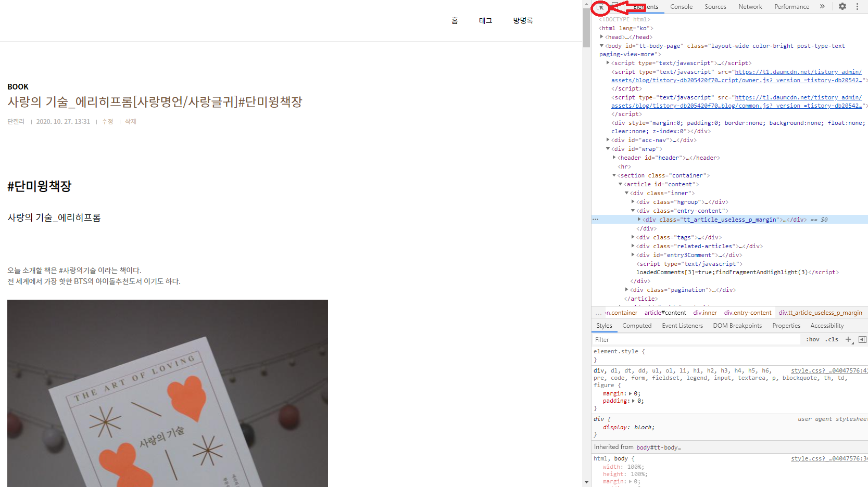Open the 방명록 guestbook link
Screen dimensions: 868x487
[x=523, y=21]
